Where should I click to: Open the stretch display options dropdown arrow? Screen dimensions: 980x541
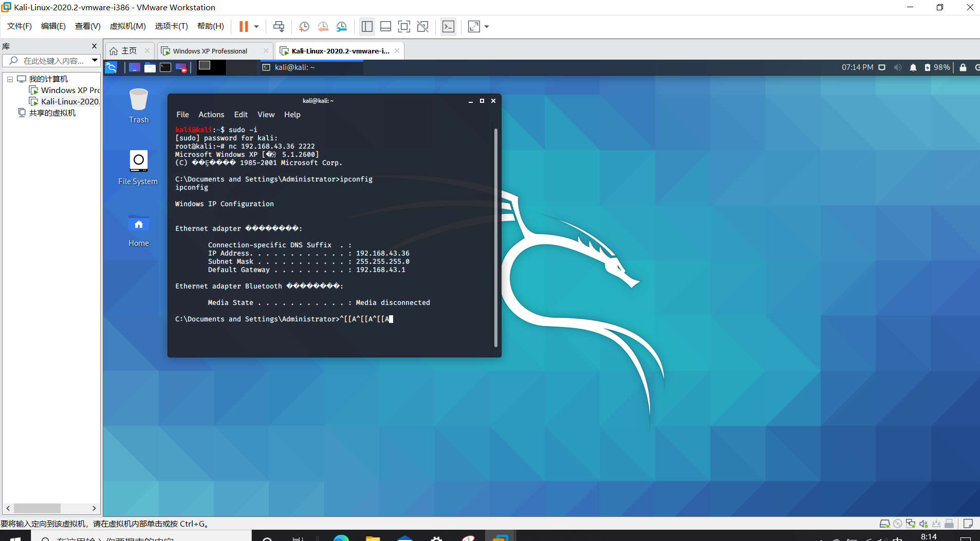pyautogui.click(x=487, y=27)
